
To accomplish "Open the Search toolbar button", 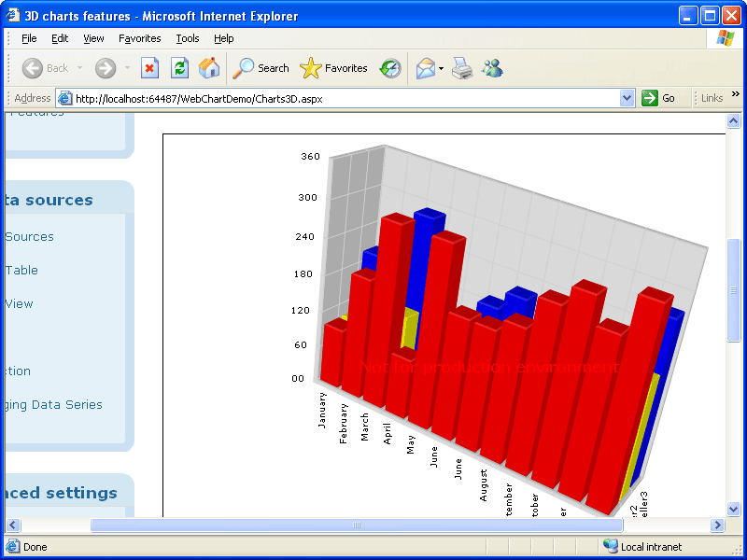I will click(x=261, y=68).
